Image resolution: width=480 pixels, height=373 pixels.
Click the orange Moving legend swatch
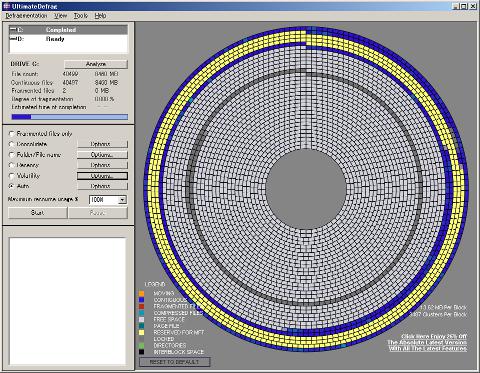pyautogui.click(x=142, y=294)
